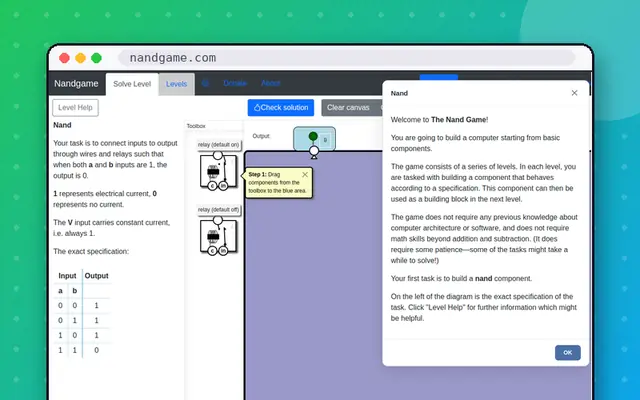
Task: Click output cell in row 0 0
Action: coord(96,306)
